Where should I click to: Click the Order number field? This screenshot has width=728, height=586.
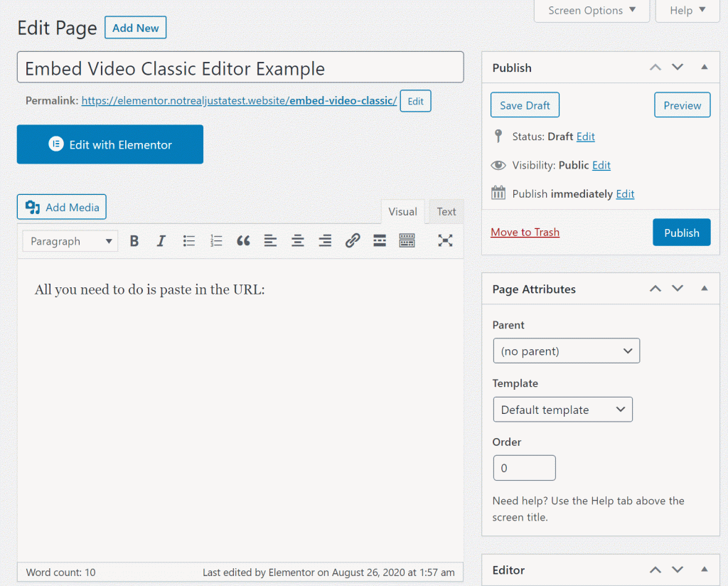coord(524,468)
